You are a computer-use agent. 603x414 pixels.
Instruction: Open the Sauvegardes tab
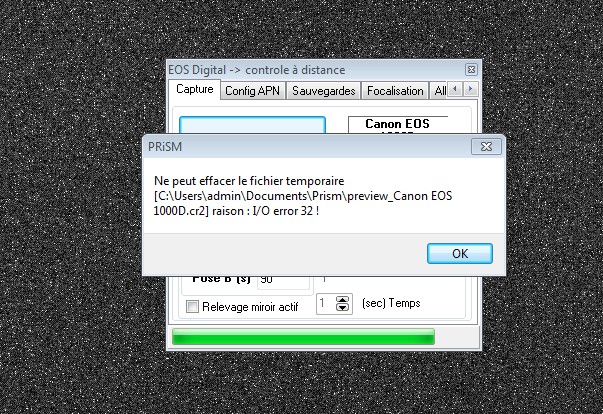click(x=323, y=91)
